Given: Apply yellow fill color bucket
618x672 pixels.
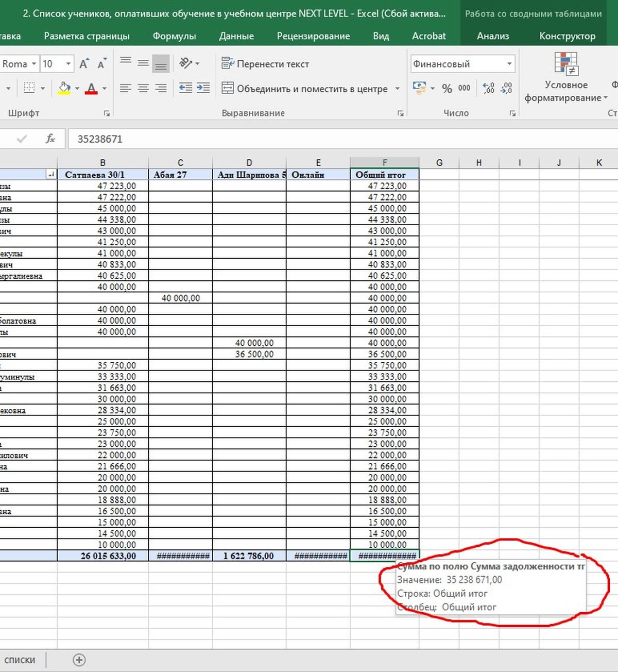Looking at the screenshot, I should coord(64,88).
